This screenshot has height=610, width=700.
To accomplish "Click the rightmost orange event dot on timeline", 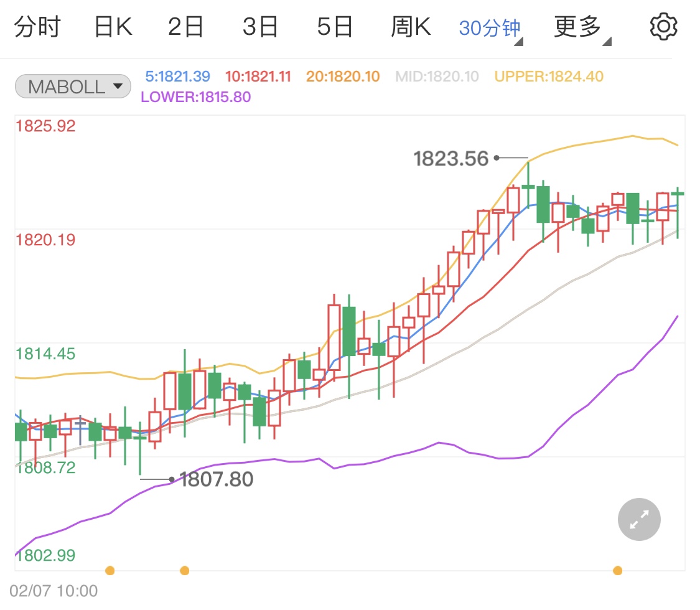I will [x=617, y=570].
